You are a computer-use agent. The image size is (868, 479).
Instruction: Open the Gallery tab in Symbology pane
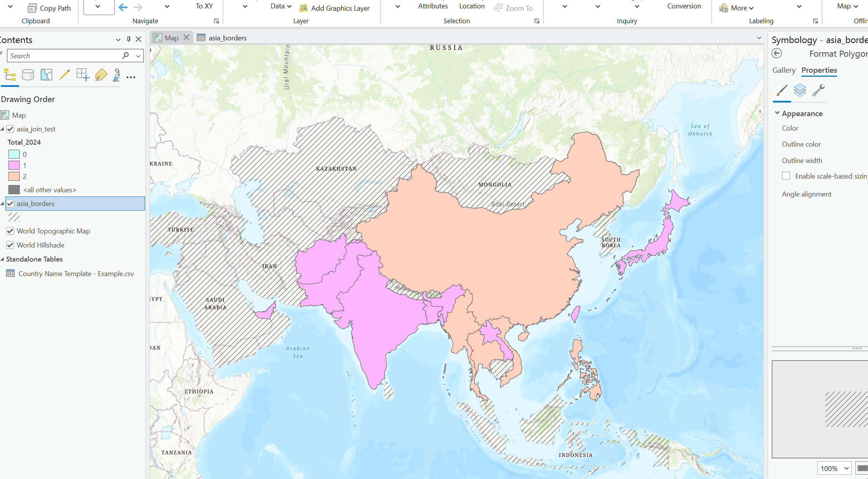784,70
